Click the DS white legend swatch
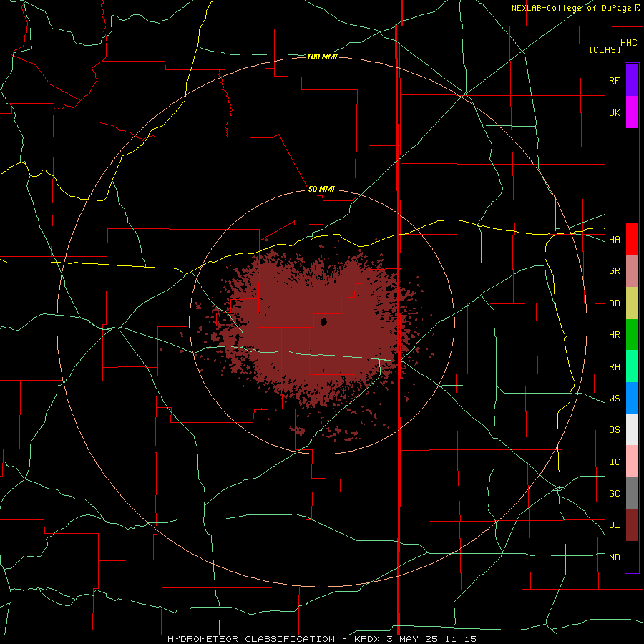This screenshot has height=644, width=644. click(x=632, y=429)
